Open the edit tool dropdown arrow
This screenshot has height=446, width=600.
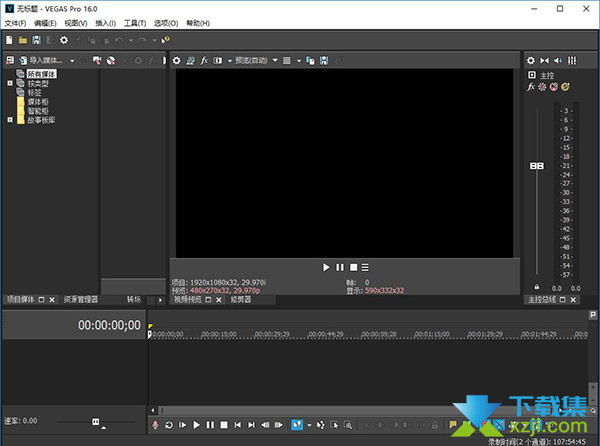(x=309, y=425)
